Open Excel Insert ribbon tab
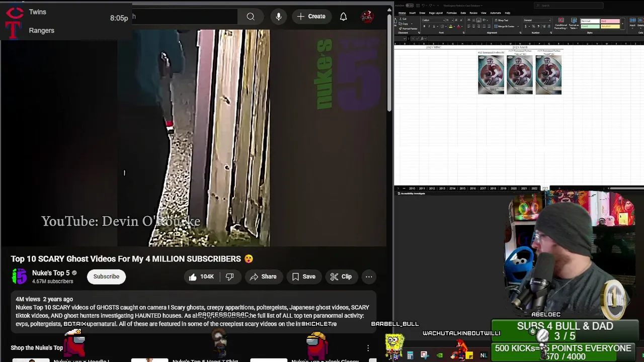 click(412, 13)
